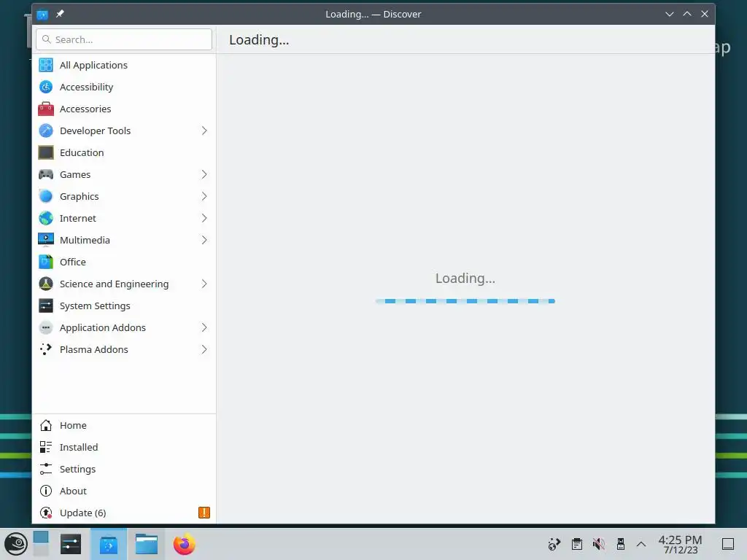Image resolution: width=747 pixels, height=560 pixels.
Task: Show hidden system tray icons arrow
Action: click(x=641, y=544)
